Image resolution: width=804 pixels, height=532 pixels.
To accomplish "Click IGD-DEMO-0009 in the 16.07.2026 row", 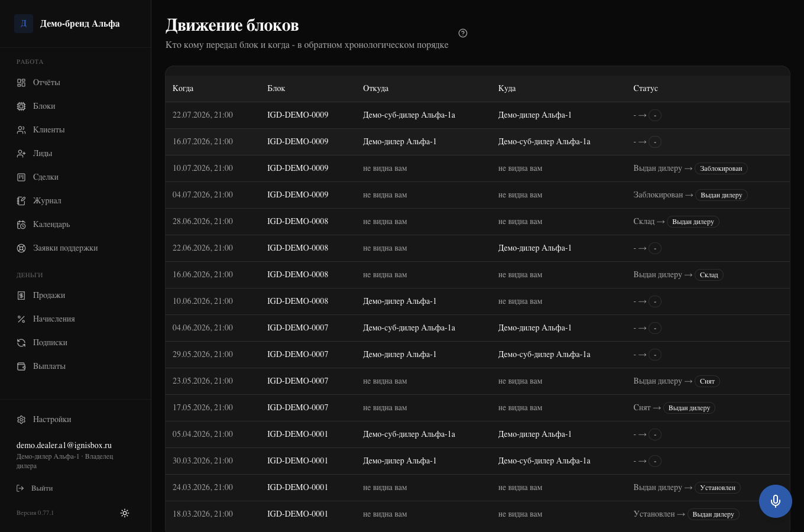I will pyautogui.click(x=297, y=142).
